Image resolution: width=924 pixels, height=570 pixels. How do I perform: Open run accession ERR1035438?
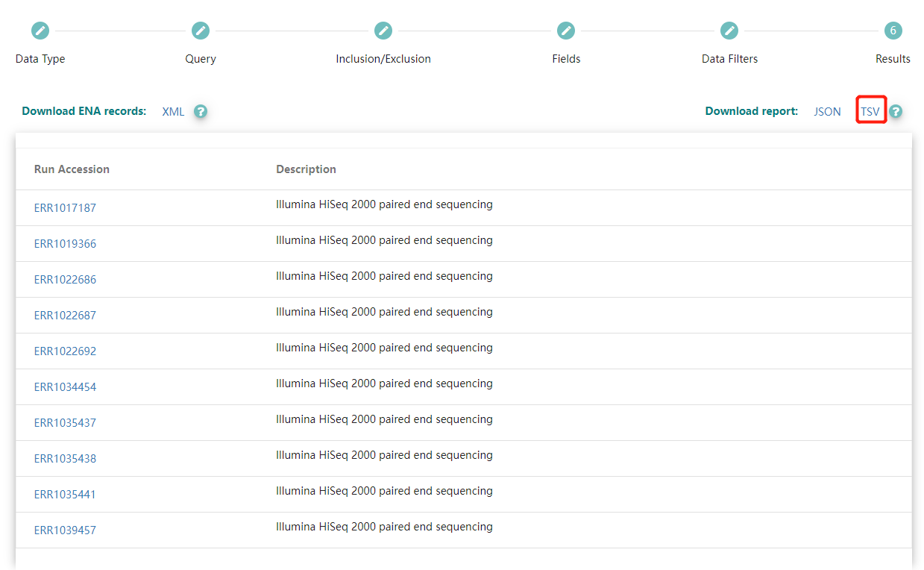pos(65,459)
